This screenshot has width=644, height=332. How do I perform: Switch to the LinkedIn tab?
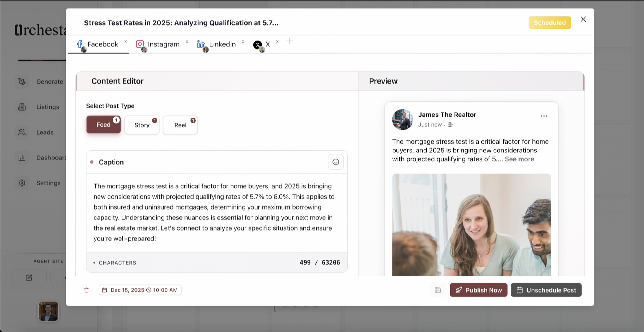point(222,44)
